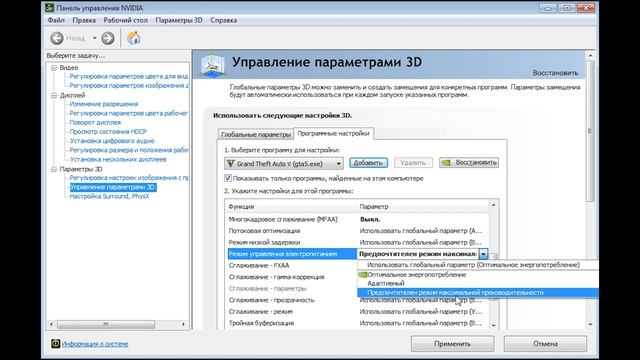
Task: Switch to the Глобальные параметры tab
Action: (256, 134)
